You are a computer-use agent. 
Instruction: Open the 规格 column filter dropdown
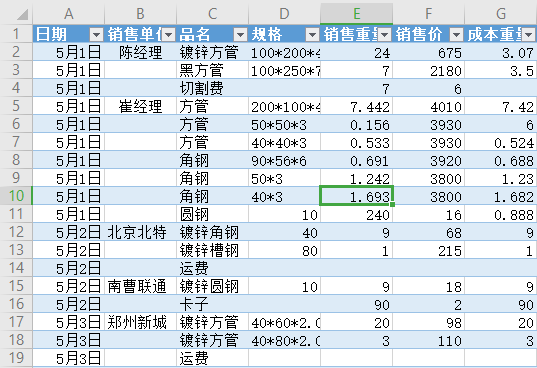[x=312, y=35]
